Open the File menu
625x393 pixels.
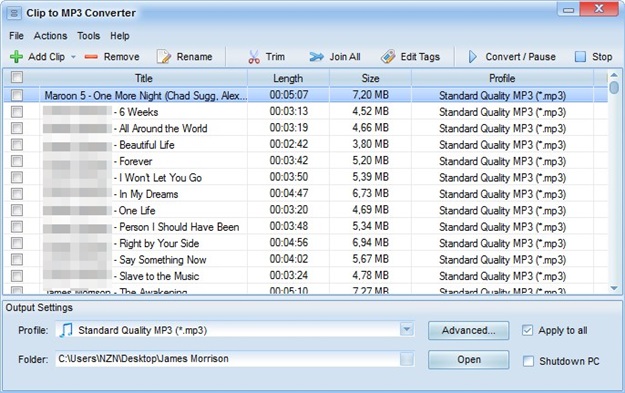click(x=16, y=36)
